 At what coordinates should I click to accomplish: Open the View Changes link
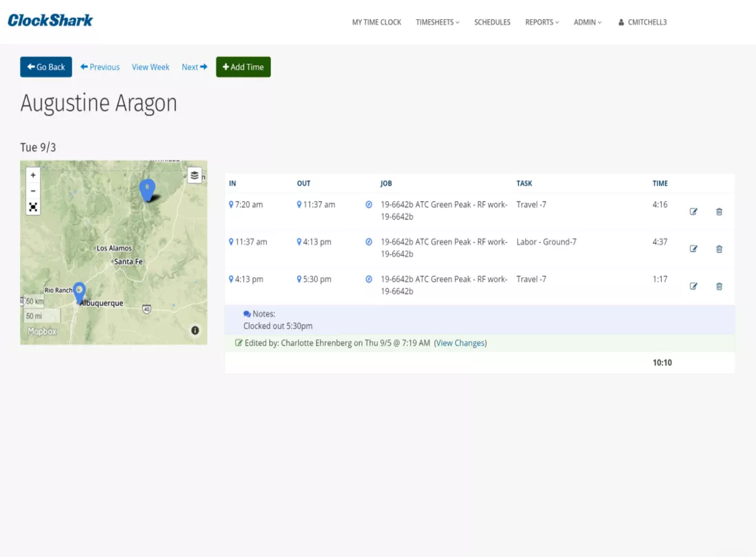(x=460, y=343)
